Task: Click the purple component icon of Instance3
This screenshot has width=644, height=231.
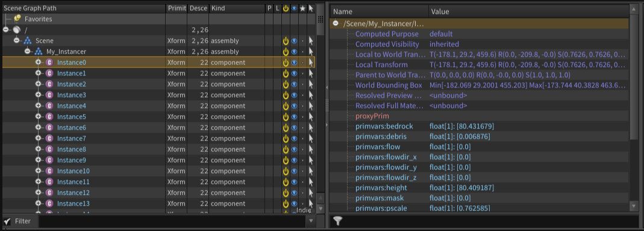Action: coord(49,95)
